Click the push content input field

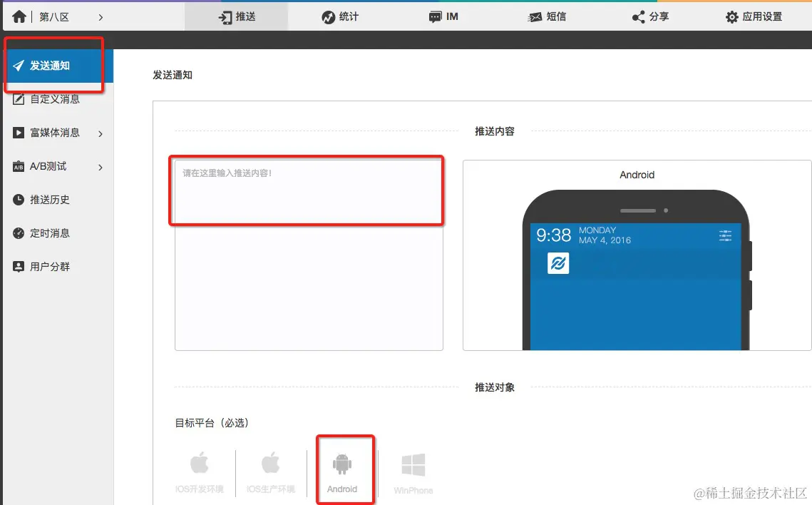pos(307,190)
